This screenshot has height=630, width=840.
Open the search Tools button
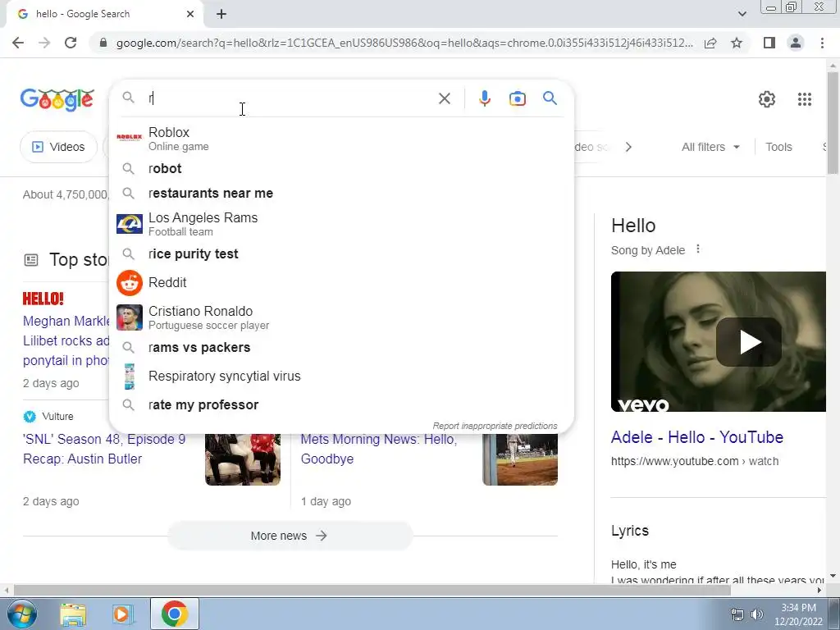[x=778, y=147]
